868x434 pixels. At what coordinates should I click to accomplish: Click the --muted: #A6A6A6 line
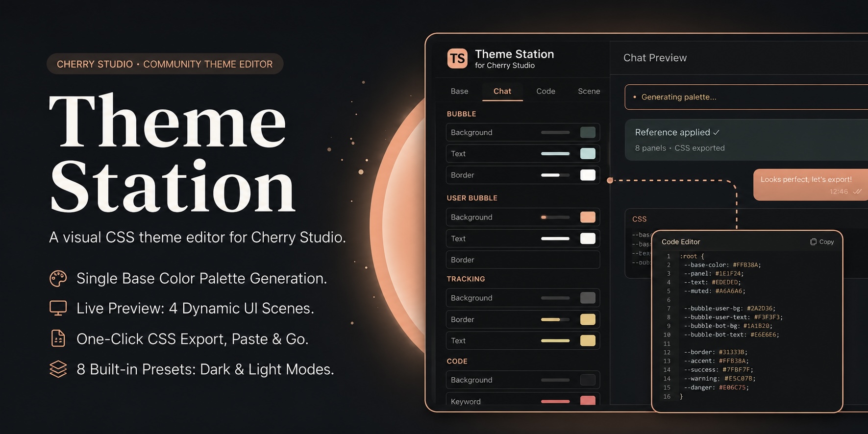tap(715, 291)
